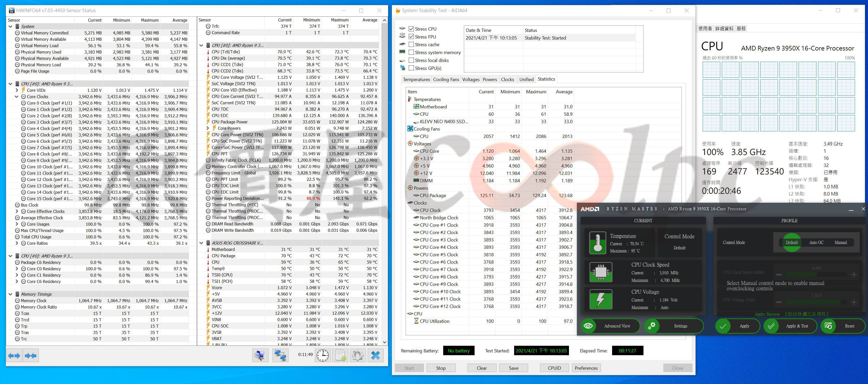Expand Core Usages row
This screenshot has height=384, width=868.
pyautogui.click(x=17, y=224)
